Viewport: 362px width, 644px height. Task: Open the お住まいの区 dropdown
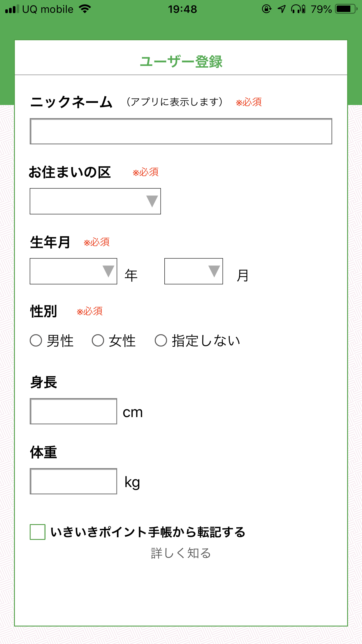[95, 201]
